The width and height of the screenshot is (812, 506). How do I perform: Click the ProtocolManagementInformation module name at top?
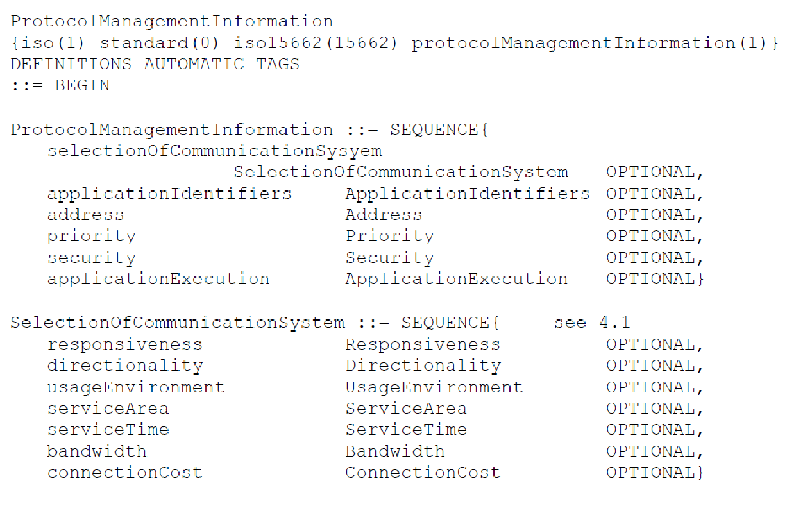click(x=172, y=21)
